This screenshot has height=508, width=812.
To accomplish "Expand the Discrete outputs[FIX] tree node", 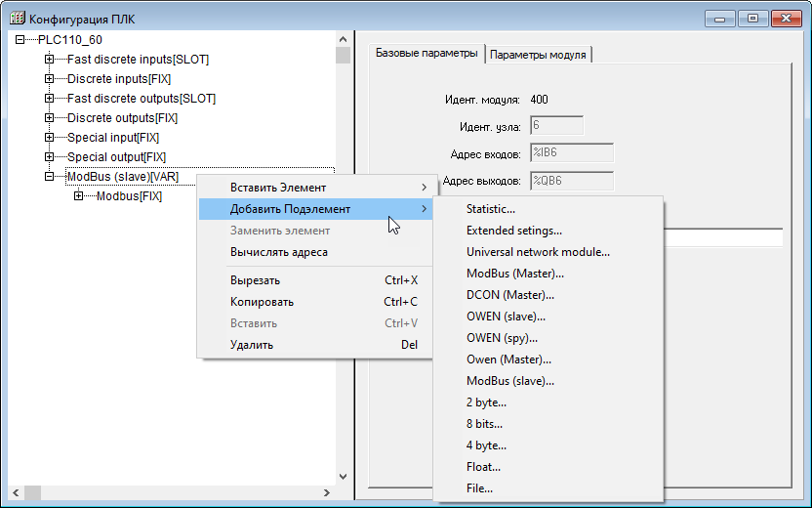I will coord(49,118).
